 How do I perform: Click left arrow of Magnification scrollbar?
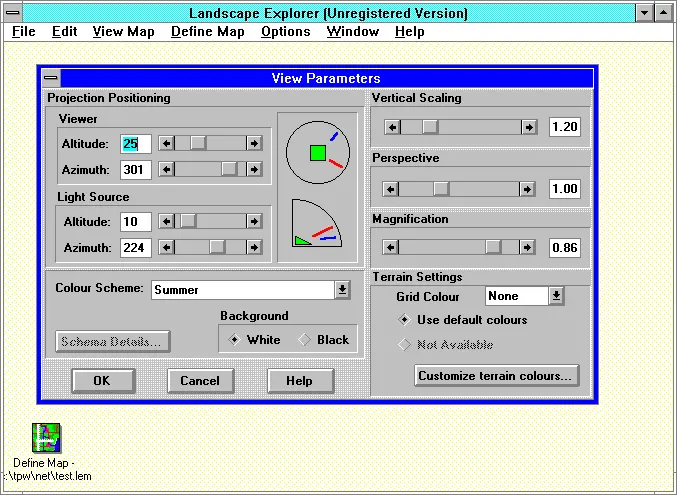(393, 247)
